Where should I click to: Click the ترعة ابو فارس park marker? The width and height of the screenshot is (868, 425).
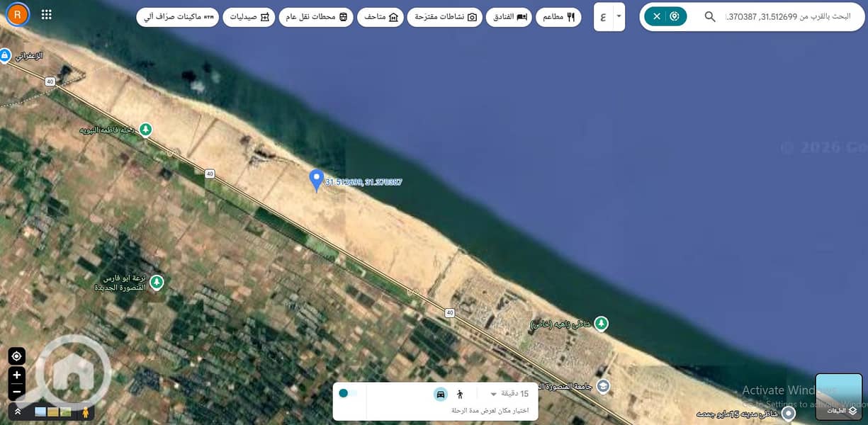(157, 283)
